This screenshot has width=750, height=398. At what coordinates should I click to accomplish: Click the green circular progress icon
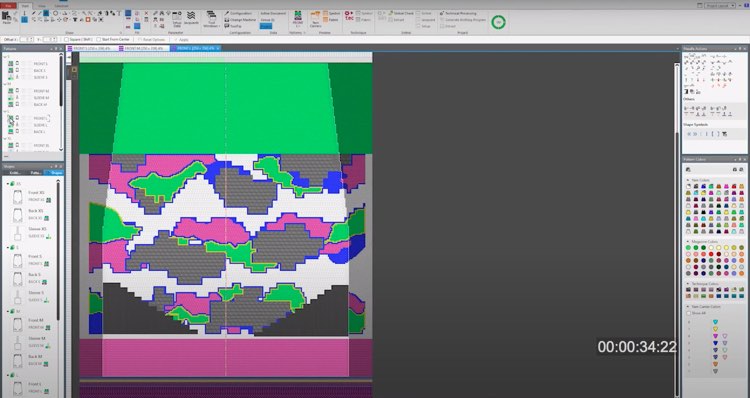[x=498, y=22]
